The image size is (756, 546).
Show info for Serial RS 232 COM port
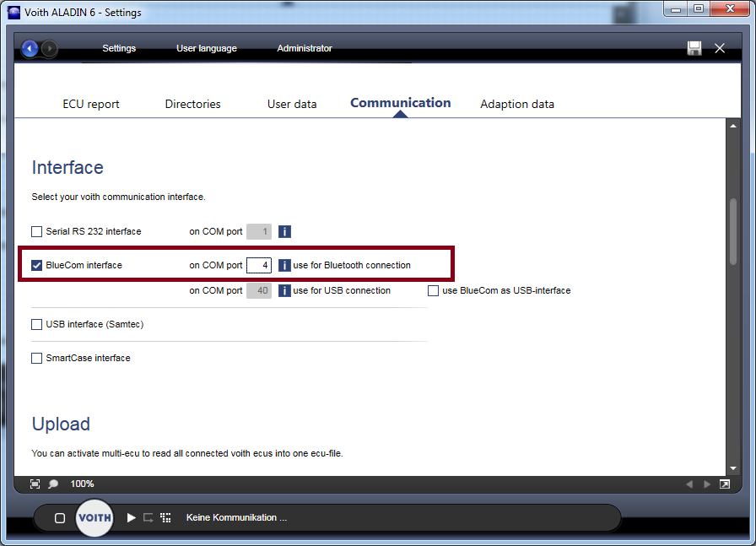click(x=284, y=231)
